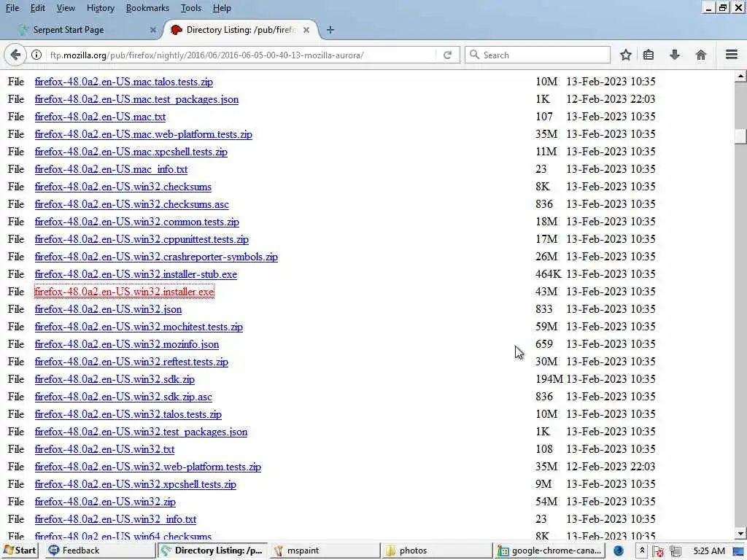Open firefox-48.0a2.en-US.win32.web-platform.tests.zip link
Image resolution: width=747 pixels, height=560 pixels.
[147, 467]
